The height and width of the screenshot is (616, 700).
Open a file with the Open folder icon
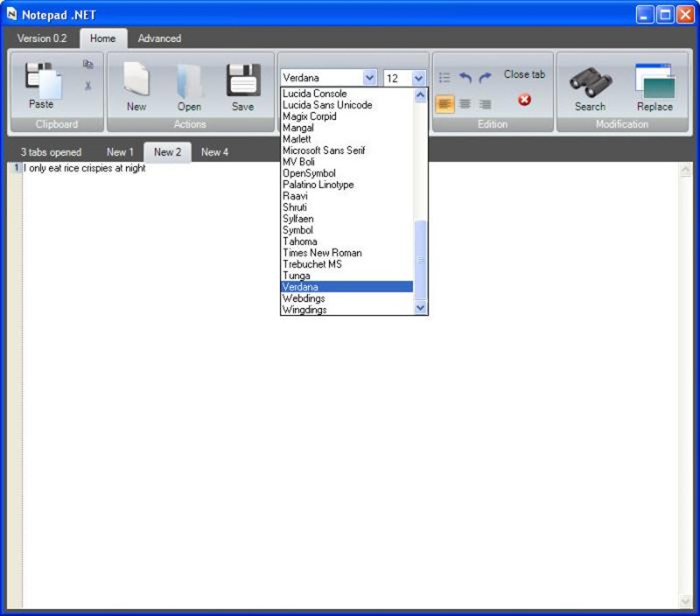click(189, 81)
